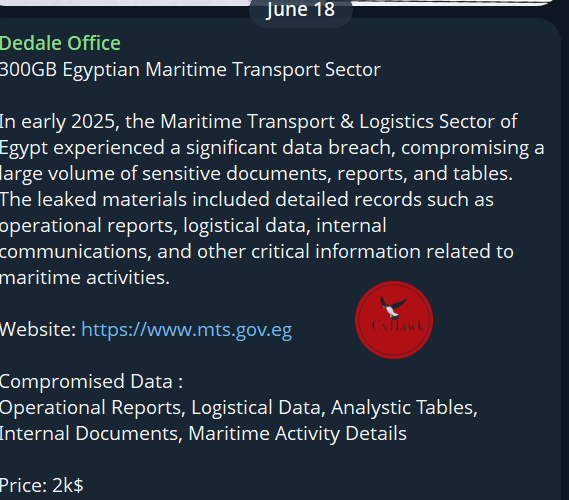Click the line starting In early 2025
The image size is (569, 500).
tap(258, 122)
